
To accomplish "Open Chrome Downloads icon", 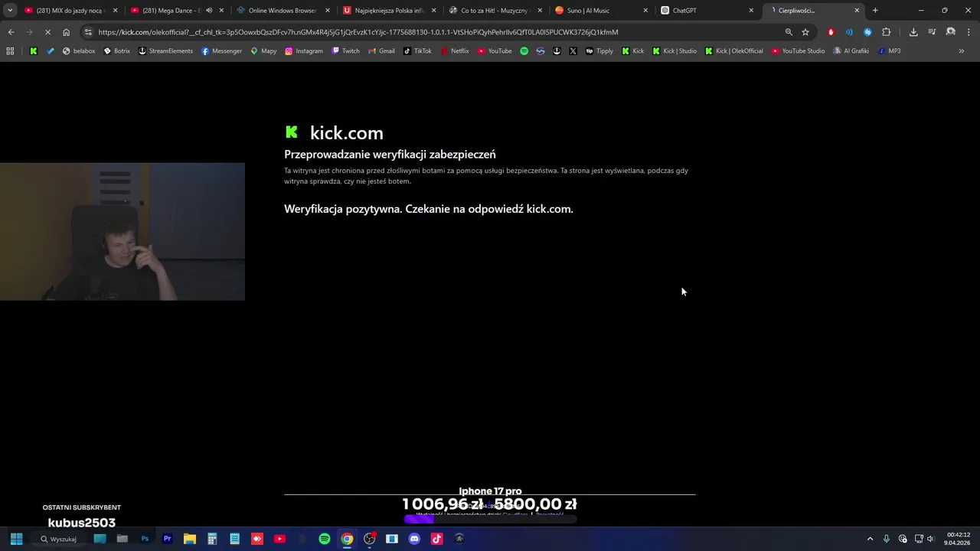I will pos(913,32).
